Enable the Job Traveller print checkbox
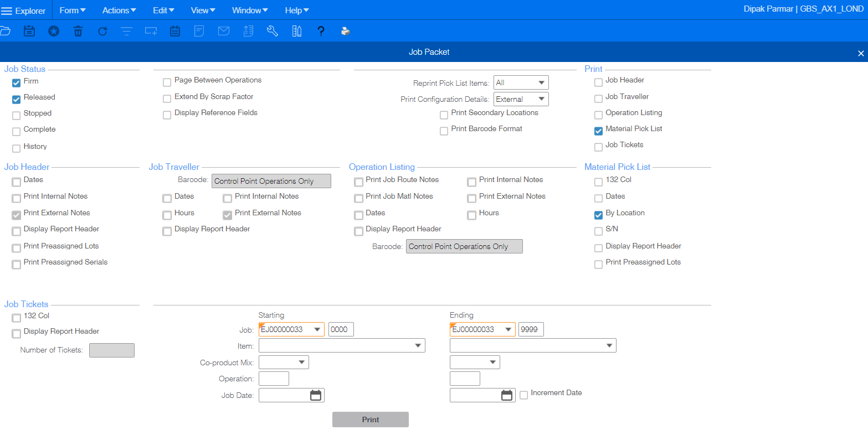 [598, 99]
